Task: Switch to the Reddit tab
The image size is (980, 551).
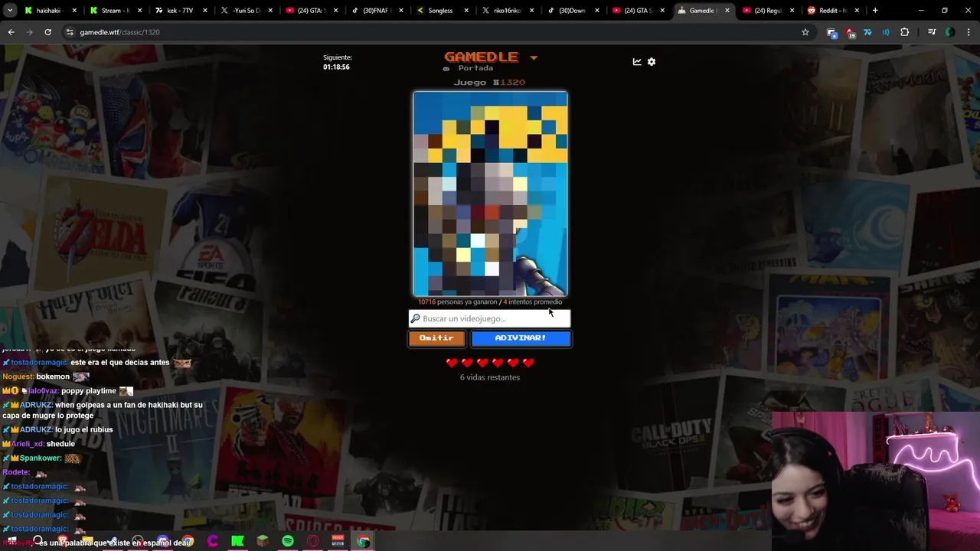Action: click(x=835, y=11)
